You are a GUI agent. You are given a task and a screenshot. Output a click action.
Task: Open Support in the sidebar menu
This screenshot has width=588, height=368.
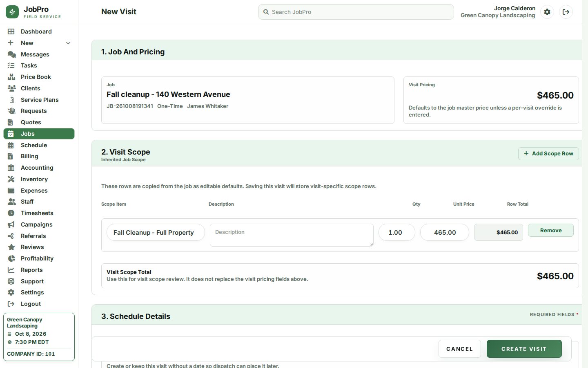39,281
